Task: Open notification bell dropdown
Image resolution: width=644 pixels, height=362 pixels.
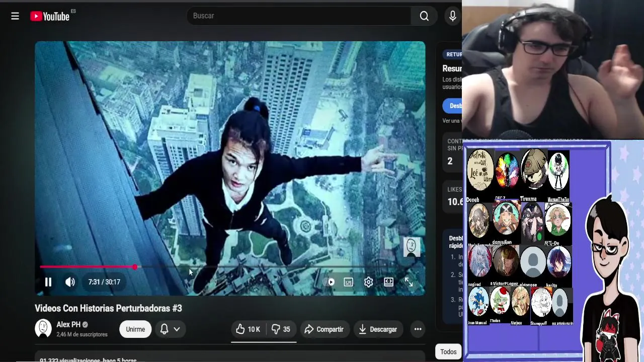Action: pyautogui.click(x=170, y=329)
